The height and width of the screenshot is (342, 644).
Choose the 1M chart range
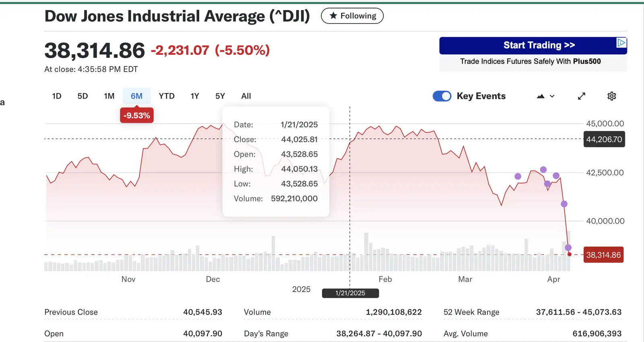(109, 96)
